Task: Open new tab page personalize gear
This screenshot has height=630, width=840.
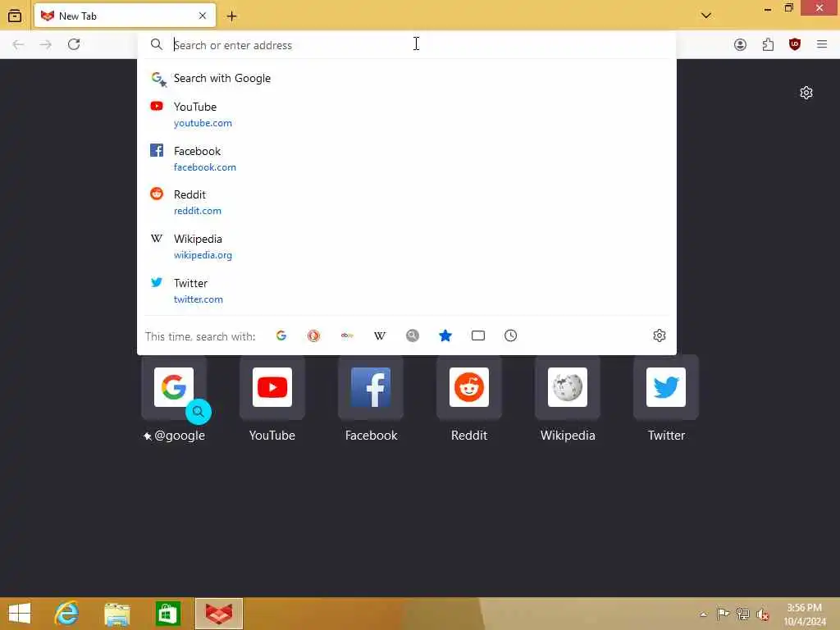Action: [x=806, y=93]
